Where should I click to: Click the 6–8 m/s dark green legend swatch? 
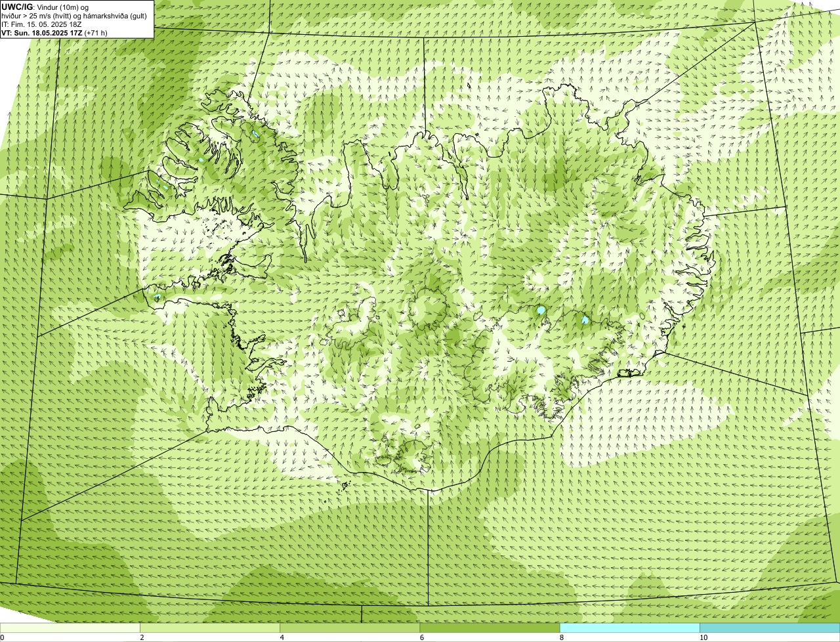coord(490,628)
